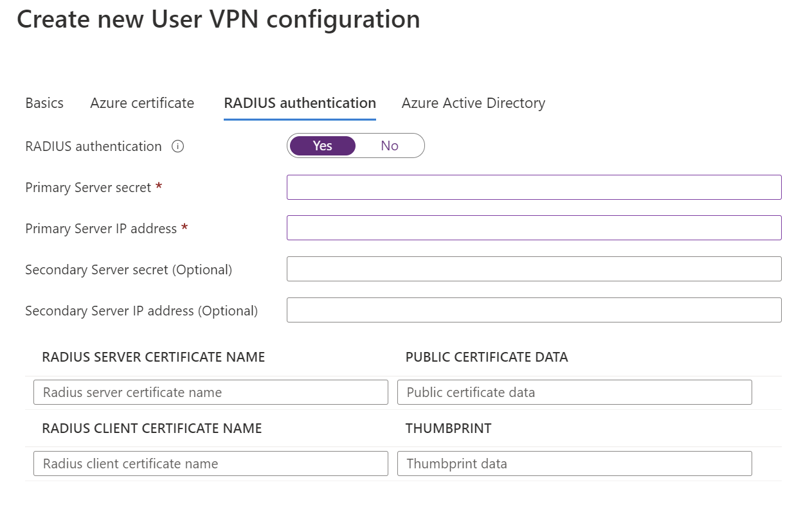Switch to the Azure Active Directory tab

473,103
